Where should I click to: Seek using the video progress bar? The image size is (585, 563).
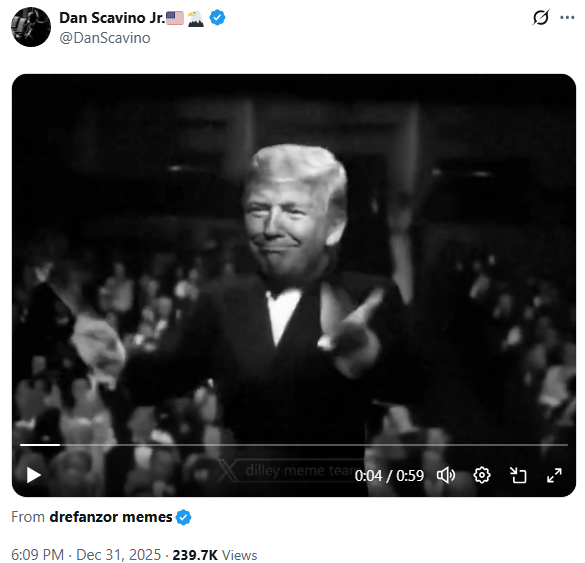(x=294, y=445)
